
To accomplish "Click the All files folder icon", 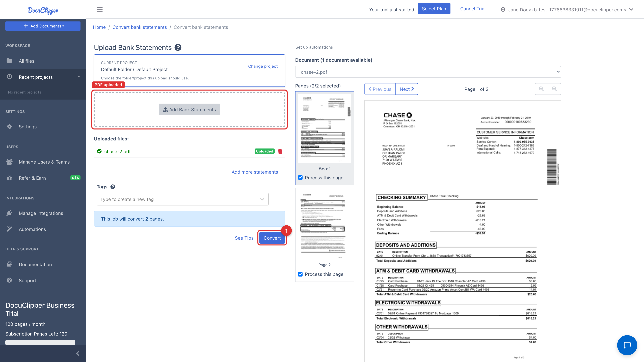I will [9, 61].
